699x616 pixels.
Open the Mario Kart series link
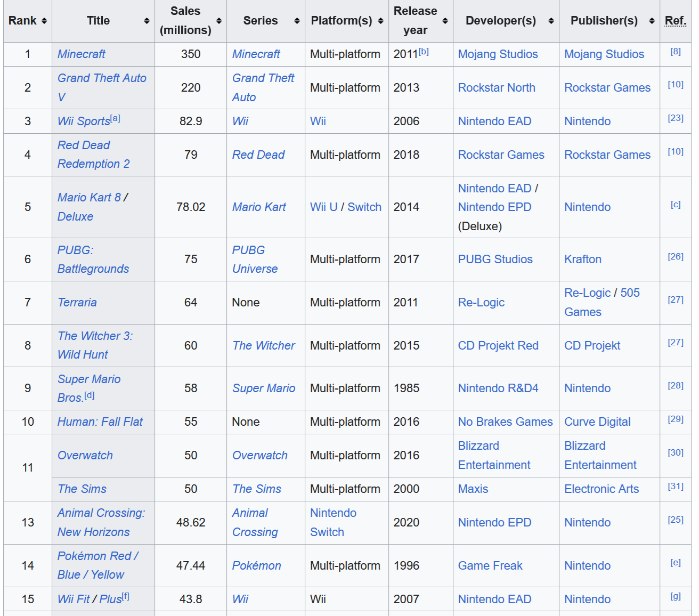pos(259,207)
